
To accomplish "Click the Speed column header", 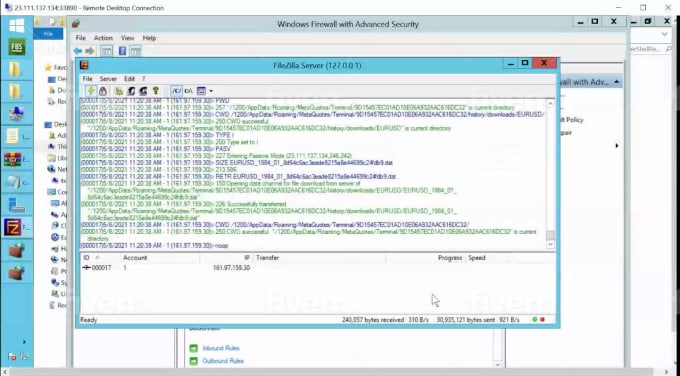I will (x=486, y=258).
